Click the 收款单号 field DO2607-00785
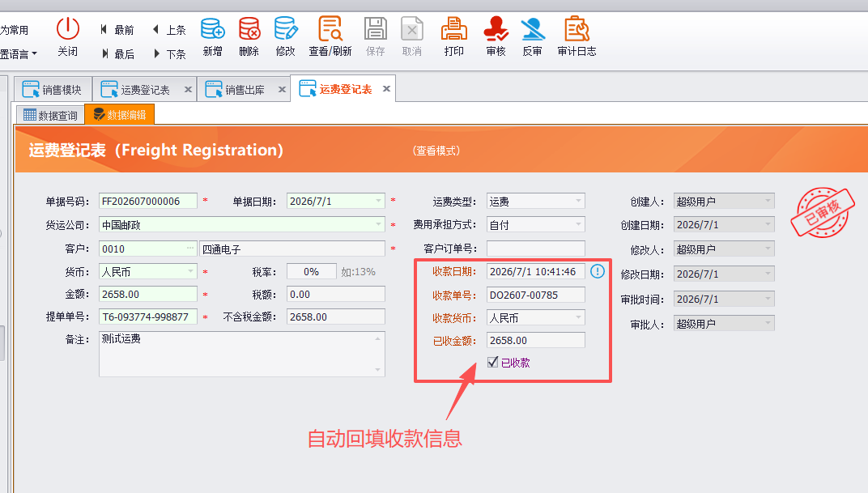Image resolution: width=868 pixels, height=493 pixels. (x=536, y=295)
